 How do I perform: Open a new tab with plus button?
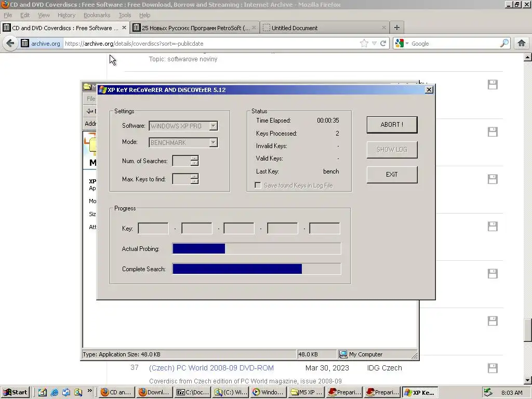(x=396, y=28)
